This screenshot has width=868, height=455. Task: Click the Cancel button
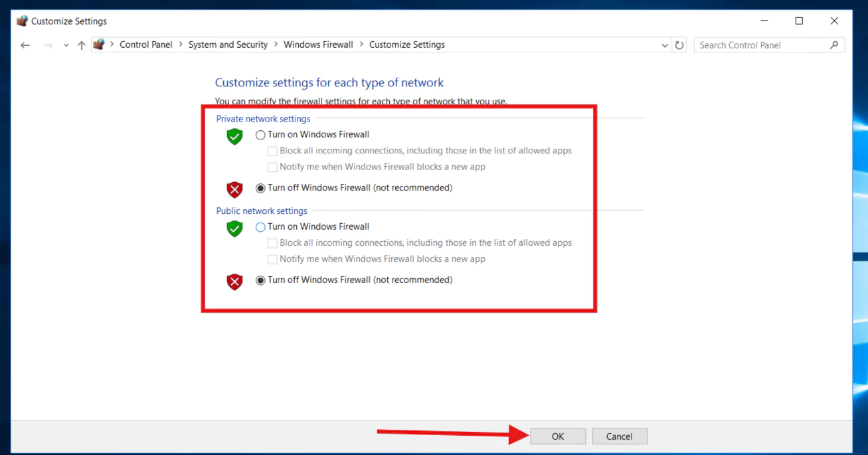click(x=620, y=436)
